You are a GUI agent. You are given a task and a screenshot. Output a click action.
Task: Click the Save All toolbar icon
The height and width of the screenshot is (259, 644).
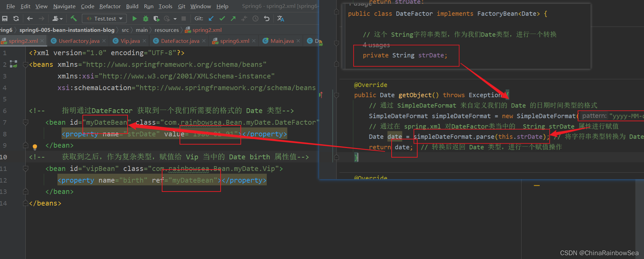point(5,18)
